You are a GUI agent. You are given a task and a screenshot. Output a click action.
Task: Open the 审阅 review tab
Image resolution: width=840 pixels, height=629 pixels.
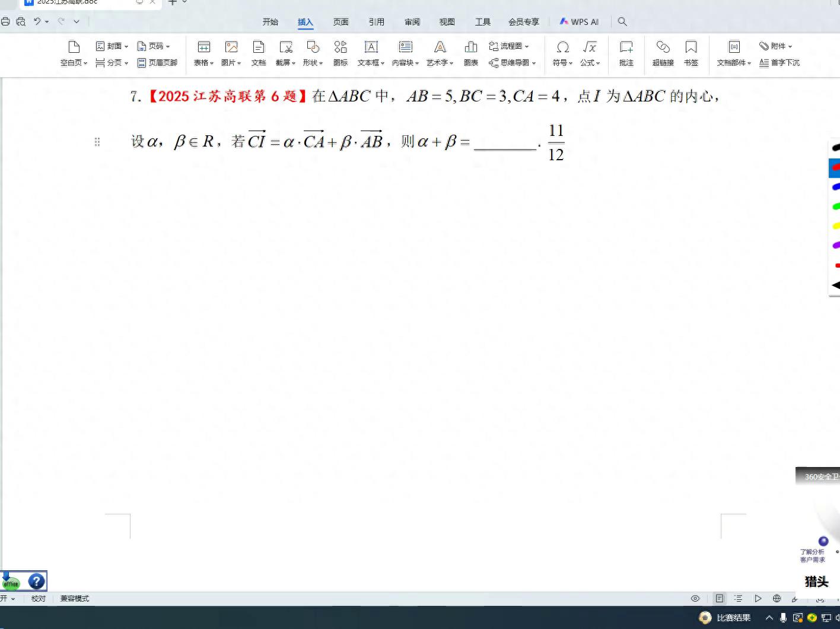[412, 22]
